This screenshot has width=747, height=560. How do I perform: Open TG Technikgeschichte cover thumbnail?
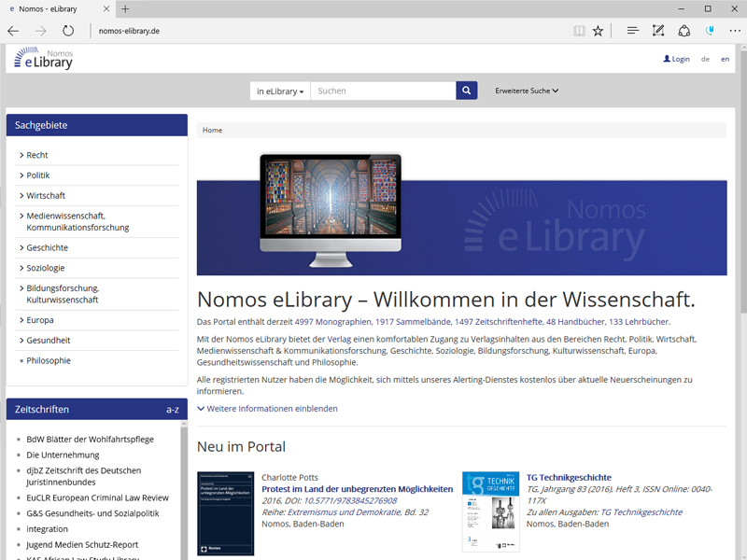point(491,511)
